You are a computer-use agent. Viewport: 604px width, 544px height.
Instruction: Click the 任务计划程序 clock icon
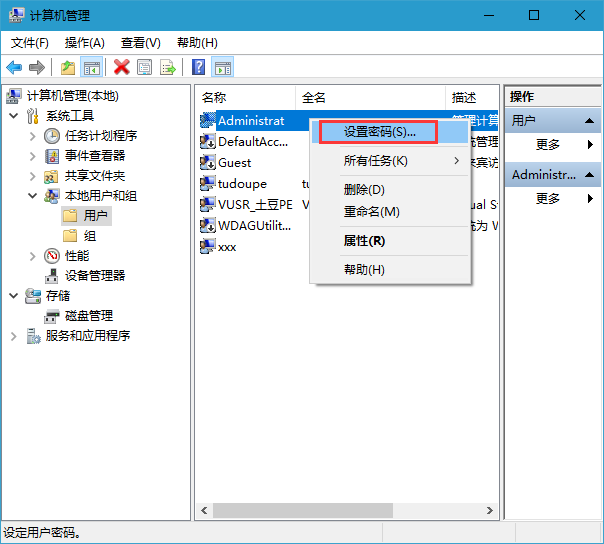(52, 136)
